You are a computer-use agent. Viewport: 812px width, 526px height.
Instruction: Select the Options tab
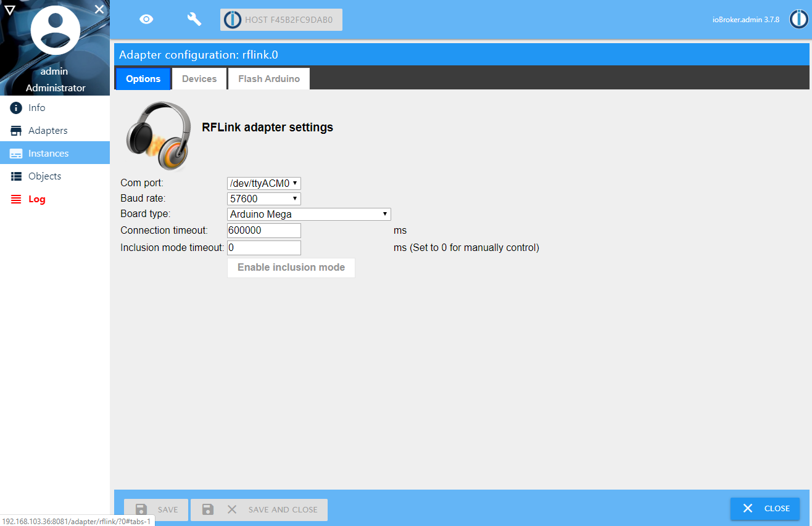[143, 79]
